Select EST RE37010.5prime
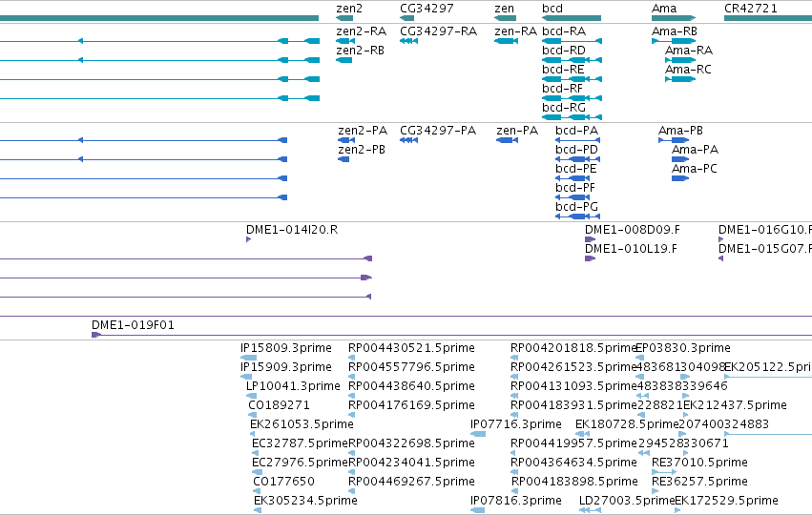Image resolution: width=812 pixels, height=515 pixels. [664, 472]
